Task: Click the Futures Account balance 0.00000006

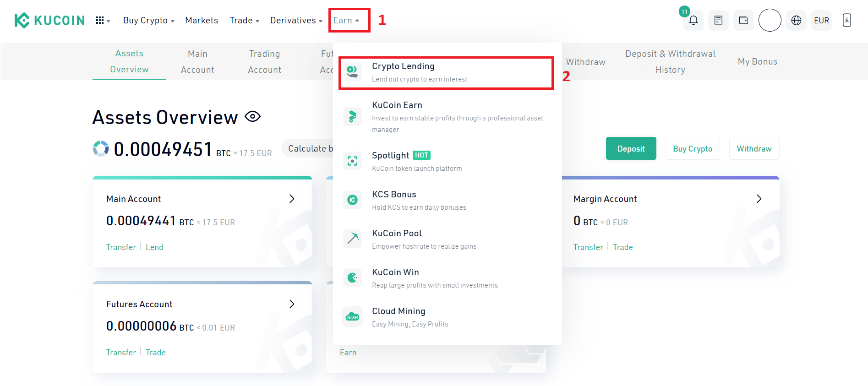Action: 141,326
